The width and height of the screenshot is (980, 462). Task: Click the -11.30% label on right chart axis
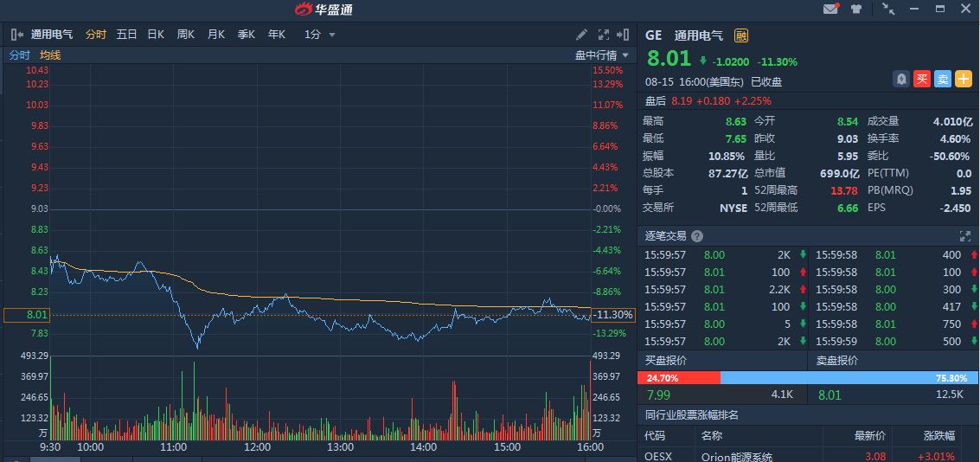tap(612, 314)
